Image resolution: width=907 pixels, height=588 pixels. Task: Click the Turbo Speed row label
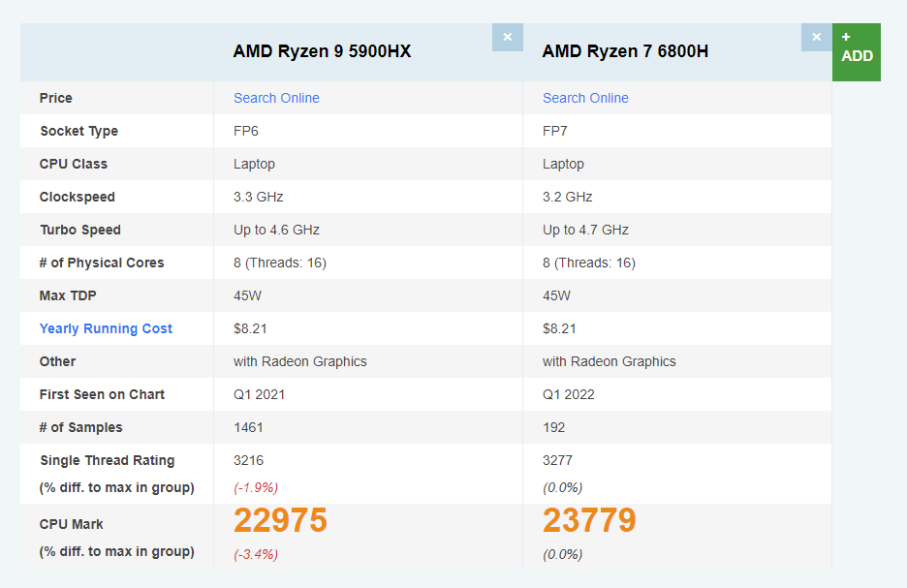tap(80, 230)
